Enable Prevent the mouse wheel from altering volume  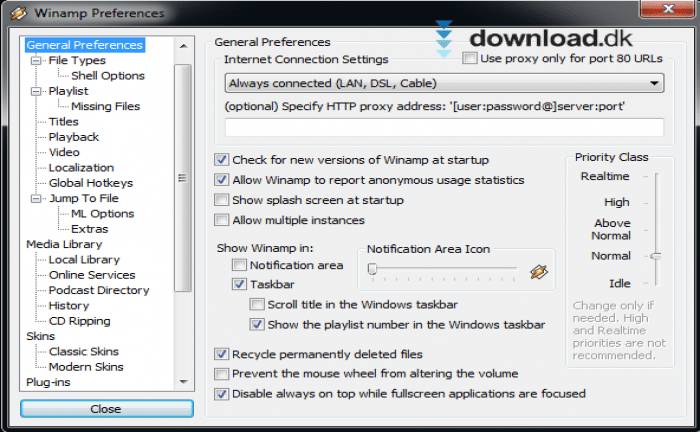click(x=221, y=374)
